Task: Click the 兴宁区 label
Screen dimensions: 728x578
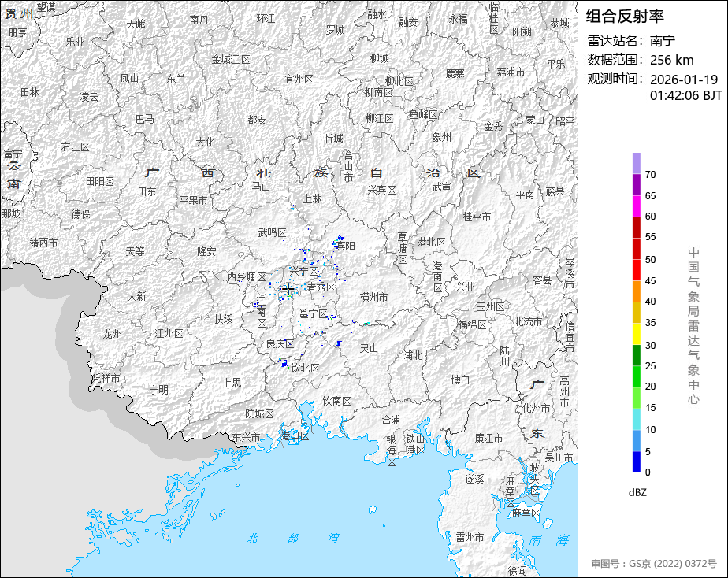Action: (x=303, y=271)
